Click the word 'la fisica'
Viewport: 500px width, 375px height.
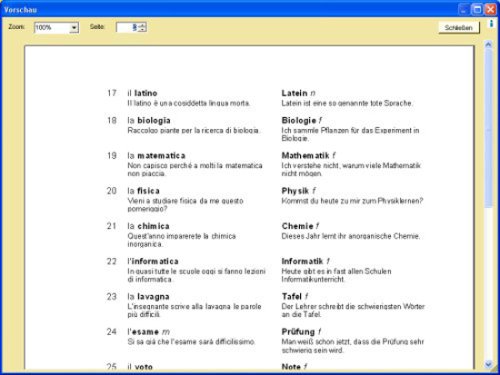point(144,191)
